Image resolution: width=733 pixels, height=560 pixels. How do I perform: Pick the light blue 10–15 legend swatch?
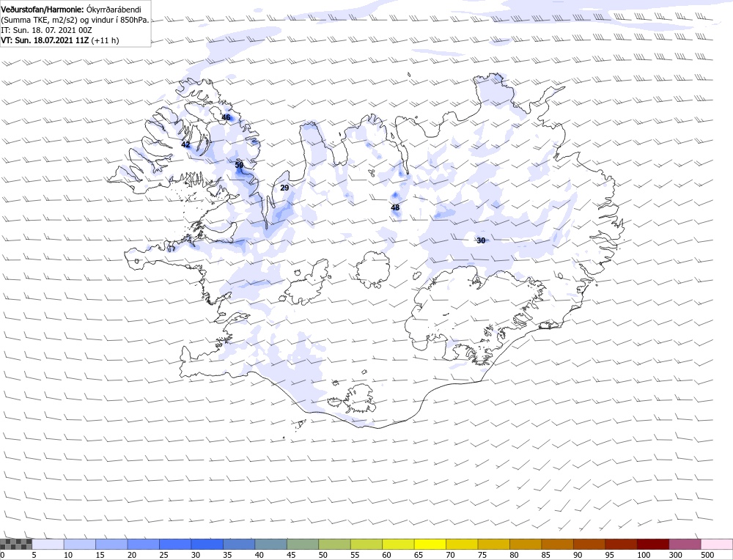click(x=79, y=544)
